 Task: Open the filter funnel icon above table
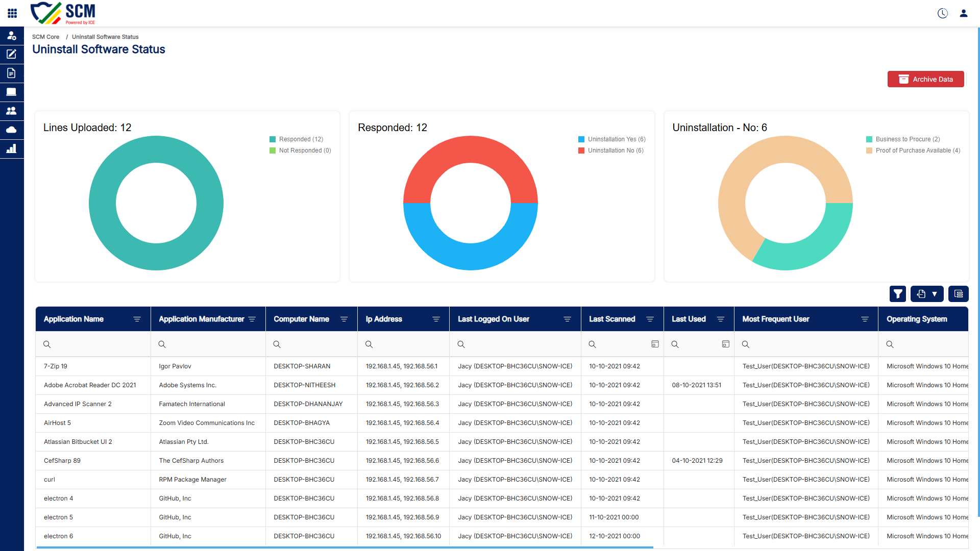point(898,294)
